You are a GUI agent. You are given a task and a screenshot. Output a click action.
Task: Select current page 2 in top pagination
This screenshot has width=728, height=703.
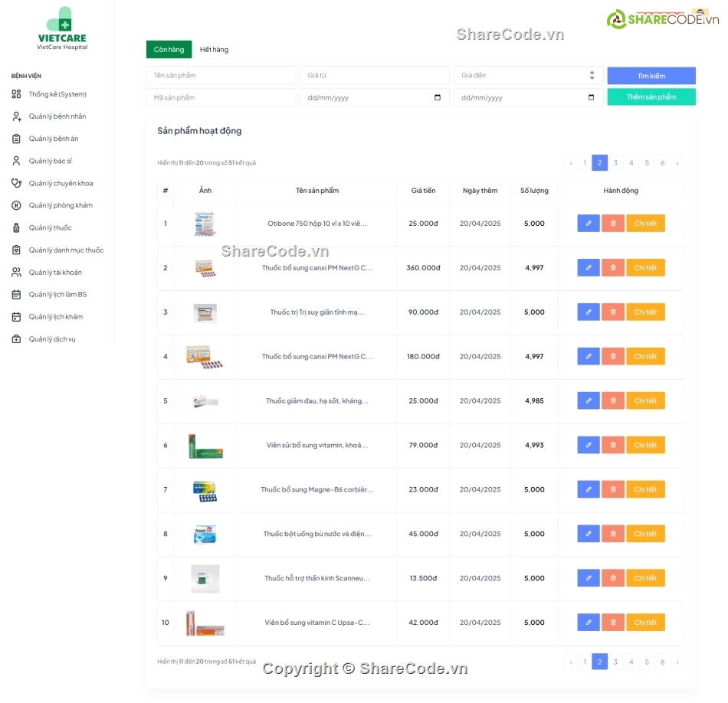click(600, 163)
